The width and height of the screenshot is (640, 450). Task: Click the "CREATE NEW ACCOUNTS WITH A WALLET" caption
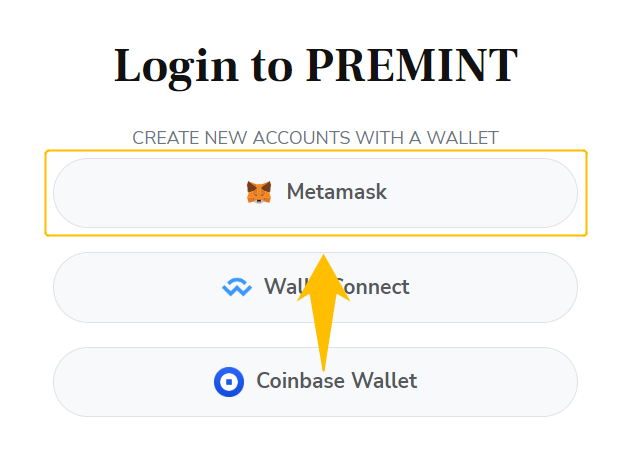click(316, 138)
